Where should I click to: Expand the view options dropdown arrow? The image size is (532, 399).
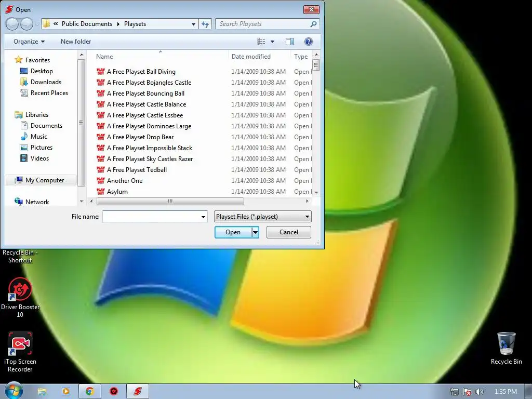pyautogui.click(x=272, y=42)
